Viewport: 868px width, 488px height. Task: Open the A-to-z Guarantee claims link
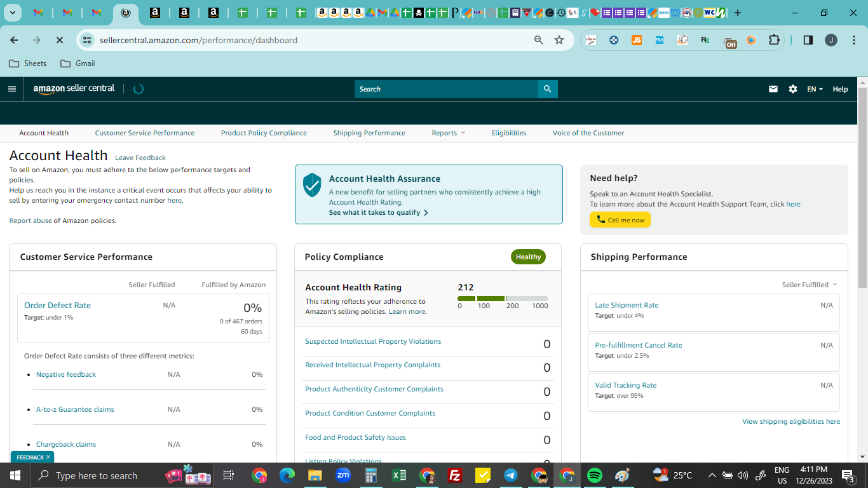pyautogui.click(x=75, y=409)
